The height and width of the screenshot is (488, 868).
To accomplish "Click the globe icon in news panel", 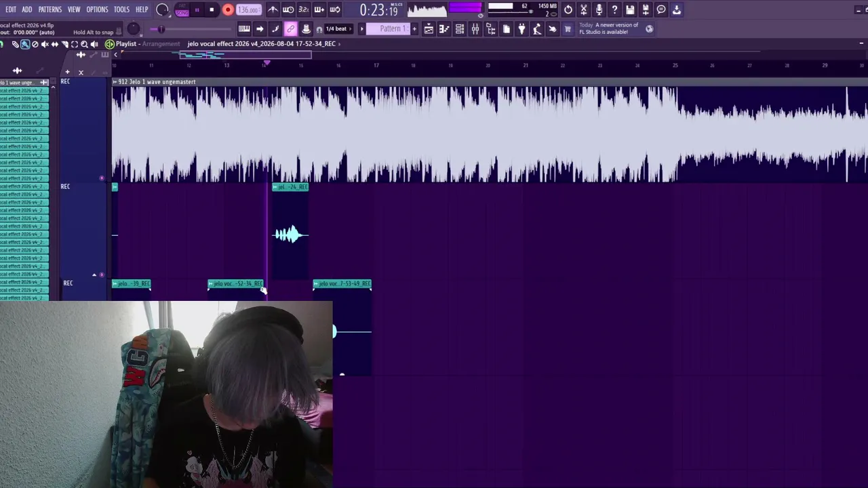I will coord(649,28).
